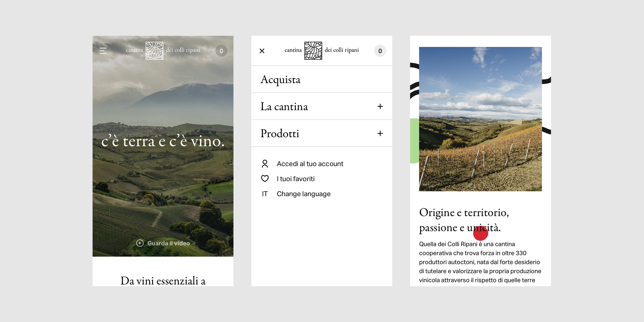Open Accedi al tuo account link

[x=310, y=164]
